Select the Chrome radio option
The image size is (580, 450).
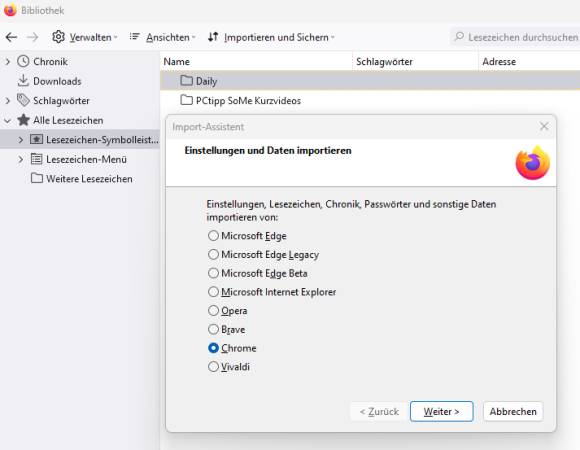click(213, 348)
